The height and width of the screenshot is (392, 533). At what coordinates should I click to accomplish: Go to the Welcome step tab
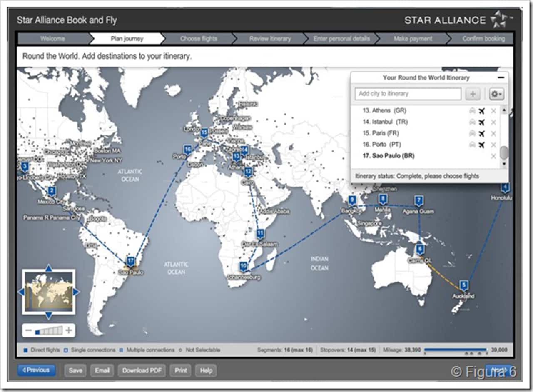pyautogui.click(x=52, y=39)
